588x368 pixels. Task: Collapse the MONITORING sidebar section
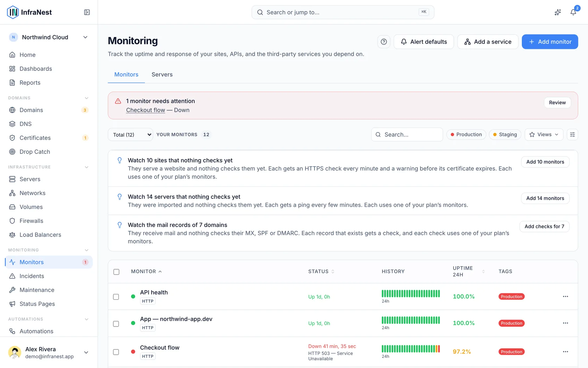[86, 250]
